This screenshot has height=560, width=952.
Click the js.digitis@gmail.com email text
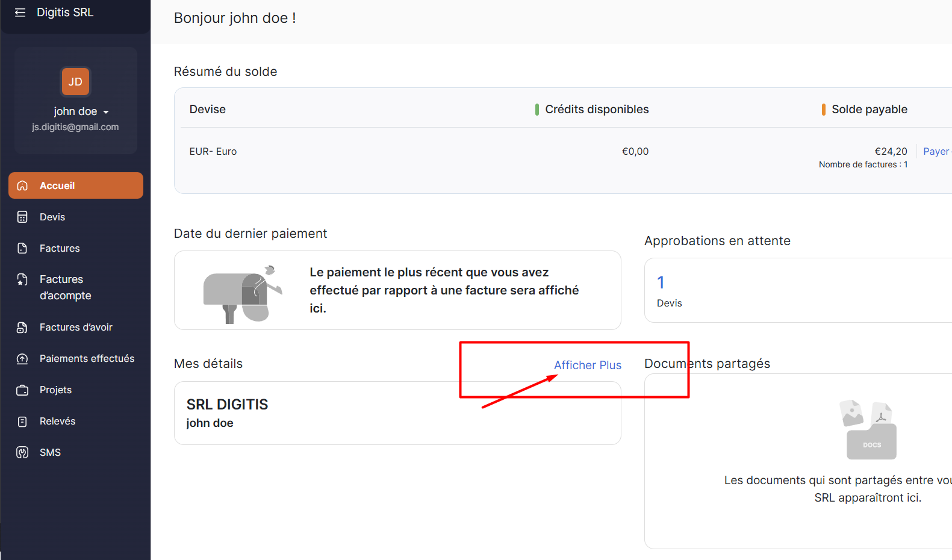tap(75, 127)
